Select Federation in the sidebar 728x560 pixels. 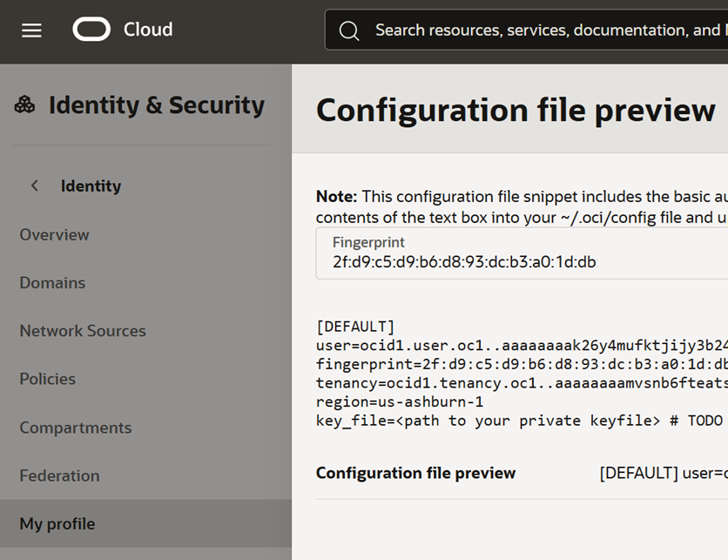pos(59,476)
